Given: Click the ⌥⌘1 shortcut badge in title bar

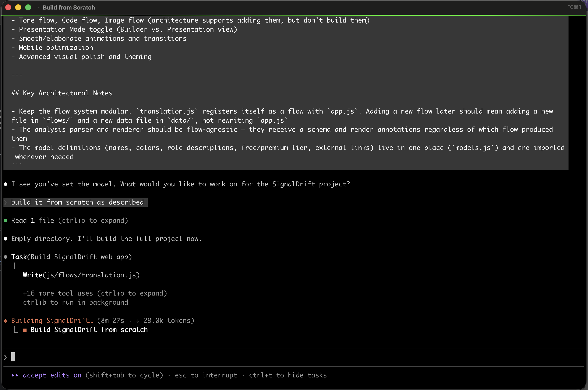Looking at the screenshot, I should [x=575, y=7].
